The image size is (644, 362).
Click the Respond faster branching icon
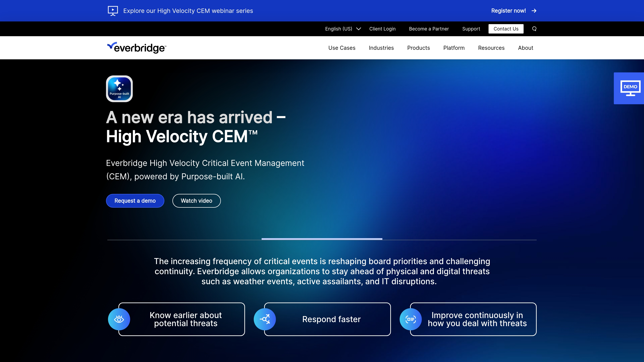(x=265, y=319)
